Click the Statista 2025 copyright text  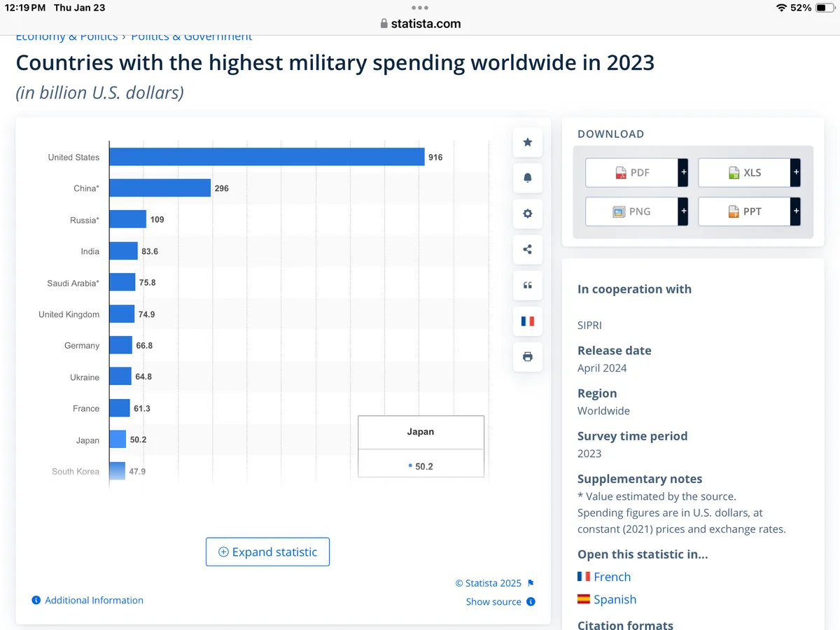point(489,583)
